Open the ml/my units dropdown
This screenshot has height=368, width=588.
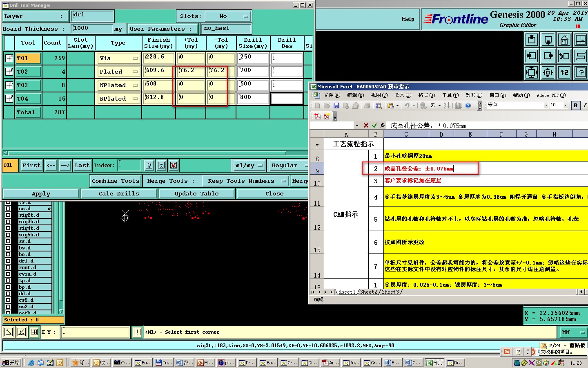249,165
